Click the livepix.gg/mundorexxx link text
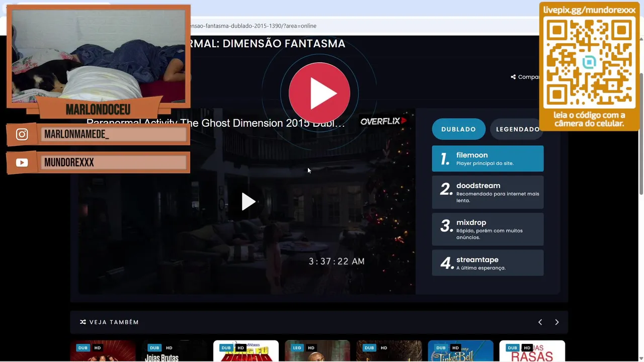The width and height of the screenshot is (644, 362). [589, 10]
